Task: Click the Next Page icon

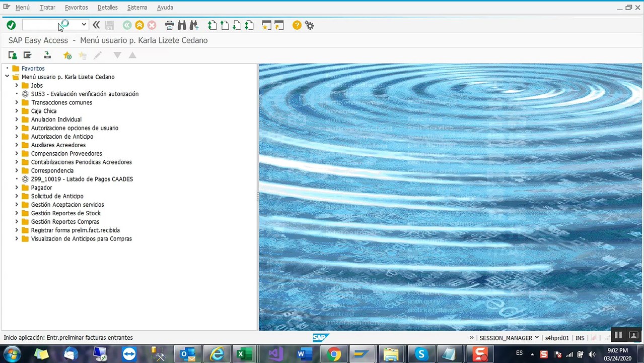Action: click(237, 25)
